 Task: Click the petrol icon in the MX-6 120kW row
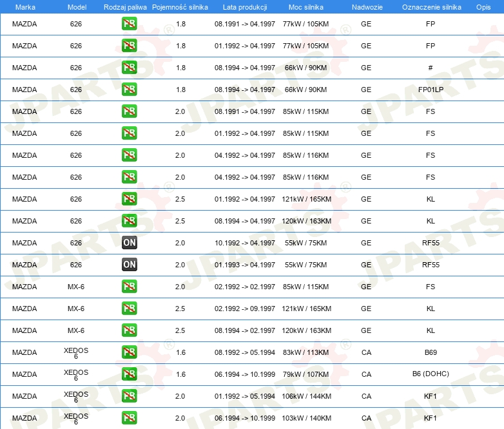pyautogui.click(x=129, y=330)
